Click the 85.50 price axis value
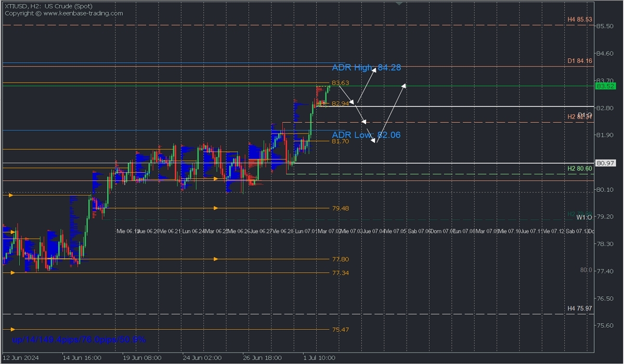Screen dimensions: 624x364 (x=606, y=26)
